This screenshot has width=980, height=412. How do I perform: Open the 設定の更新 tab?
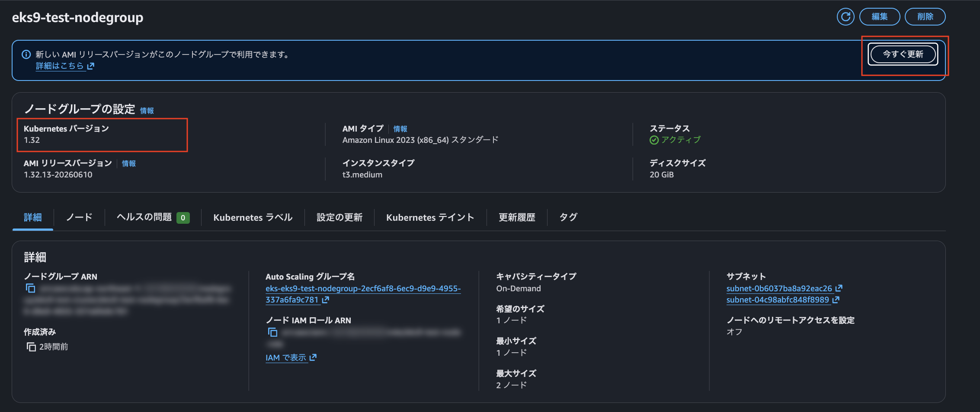tap(339, 217)
